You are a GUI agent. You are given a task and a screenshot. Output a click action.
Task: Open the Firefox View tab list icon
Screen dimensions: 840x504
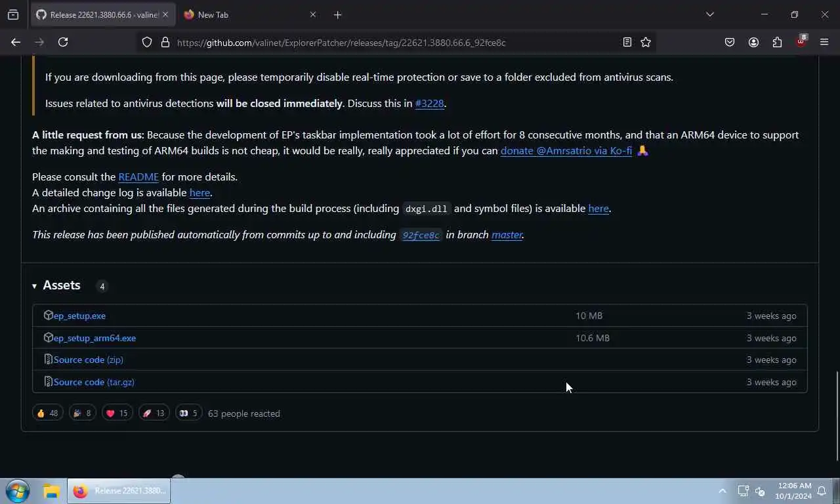[13, 14]
